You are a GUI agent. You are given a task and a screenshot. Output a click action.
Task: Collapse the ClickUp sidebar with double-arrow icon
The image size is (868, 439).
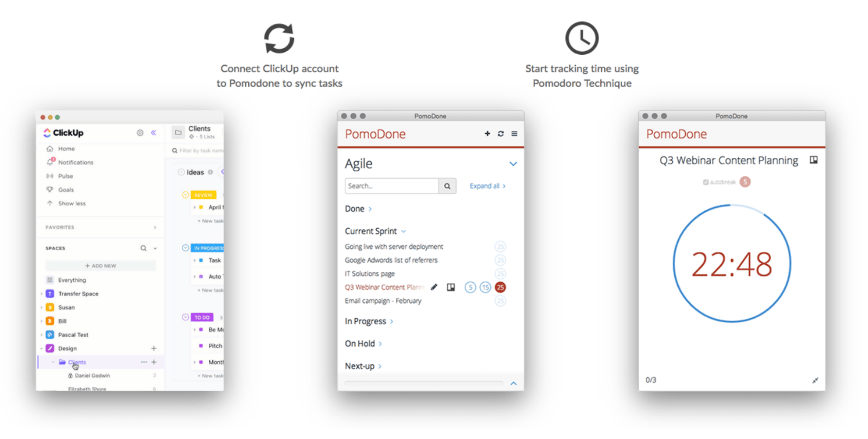click(153, 133)
